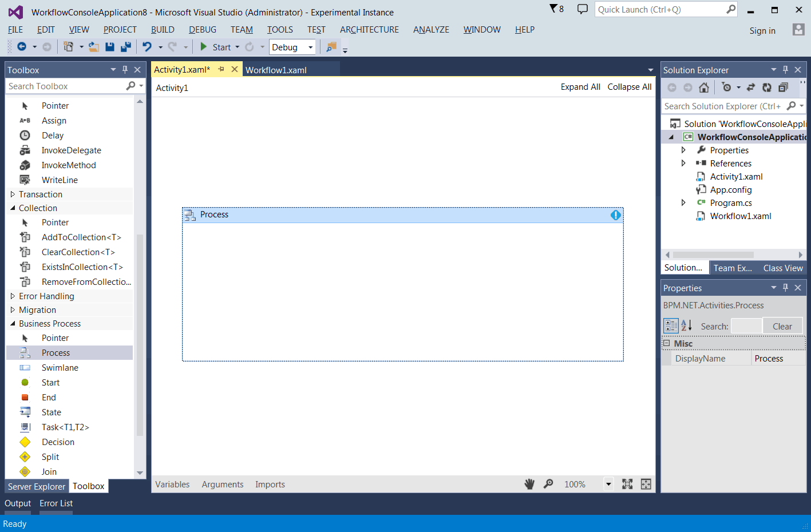This screenshot has height=532, width=811.
Task: Toggle auto-hide pin on Solution Explorer
Action: point(785,70)
